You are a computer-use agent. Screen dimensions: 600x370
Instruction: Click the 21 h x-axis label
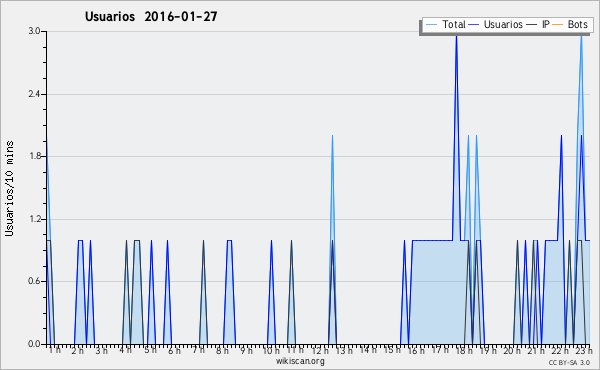tap(536, 350)
